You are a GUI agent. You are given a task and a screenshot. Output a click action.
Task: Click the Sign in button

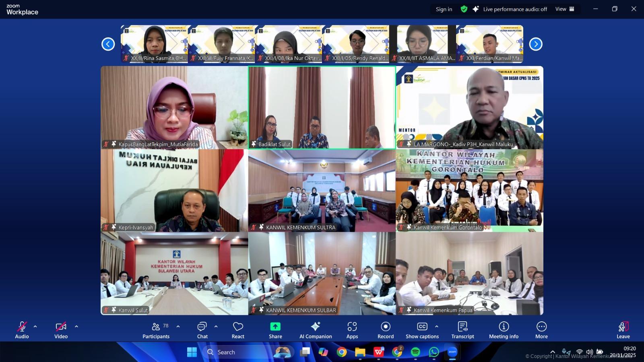click(x=444, y=9)
